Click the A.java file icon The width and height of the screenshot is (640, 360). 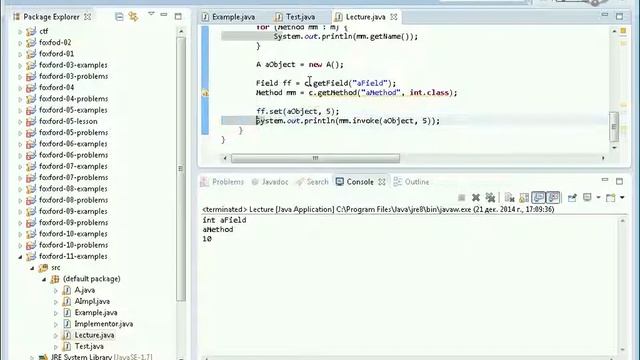[x=67, y=291]
